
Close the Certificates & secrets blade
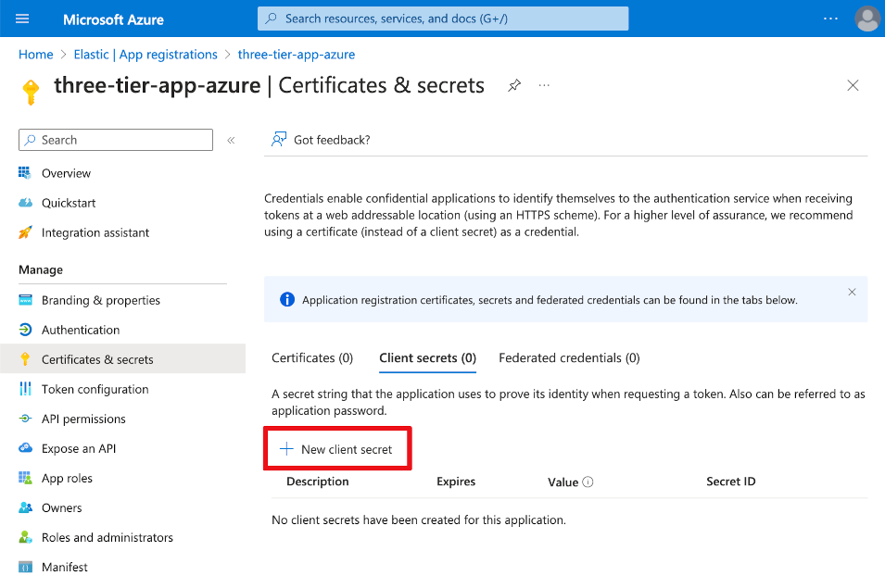[853, 85]
